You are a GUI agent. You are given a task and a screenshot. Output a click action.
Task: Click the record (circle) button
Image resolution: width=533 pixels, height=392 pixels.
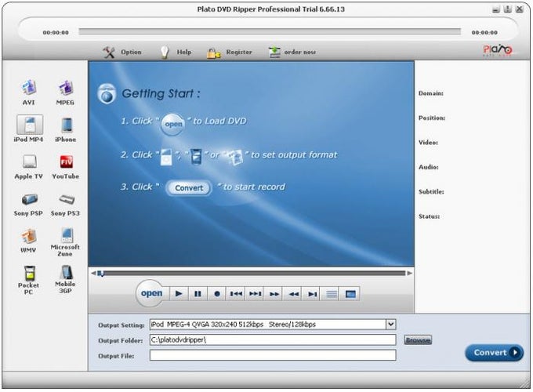[217, 293]
